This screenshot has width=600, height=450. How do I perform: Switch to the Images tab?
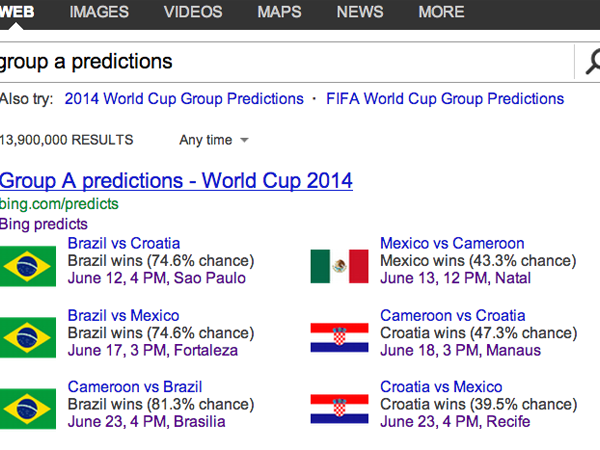click(99, 12)
